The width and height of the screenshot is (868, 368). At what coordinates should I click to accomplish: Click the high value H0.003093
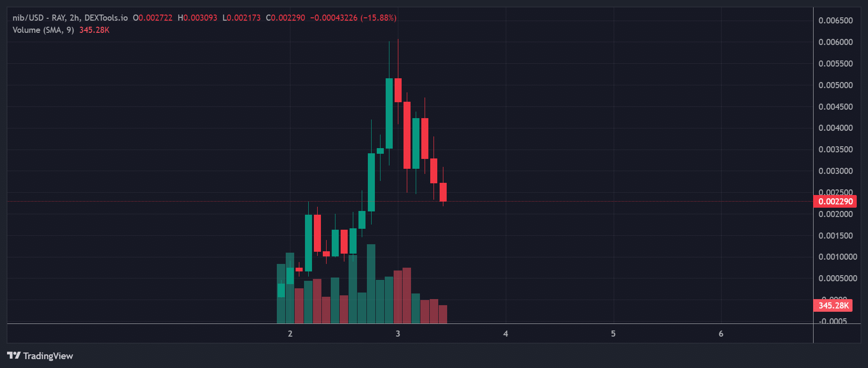(x=198, y=18)
